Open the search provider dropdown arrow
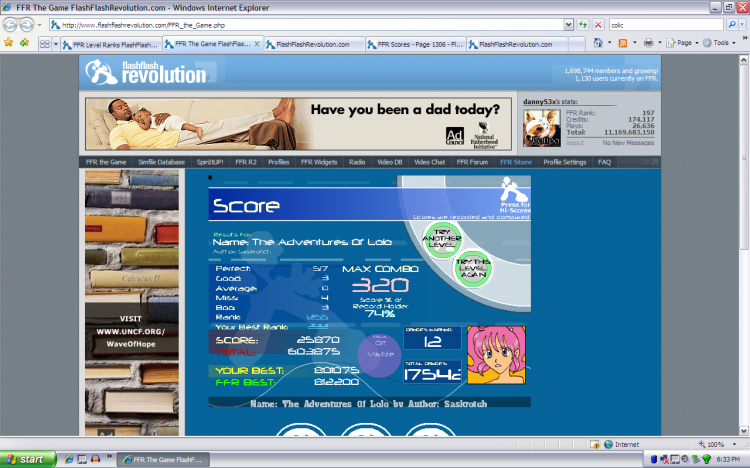This screenshot has width=750, height=468. (x=742, y=25)
